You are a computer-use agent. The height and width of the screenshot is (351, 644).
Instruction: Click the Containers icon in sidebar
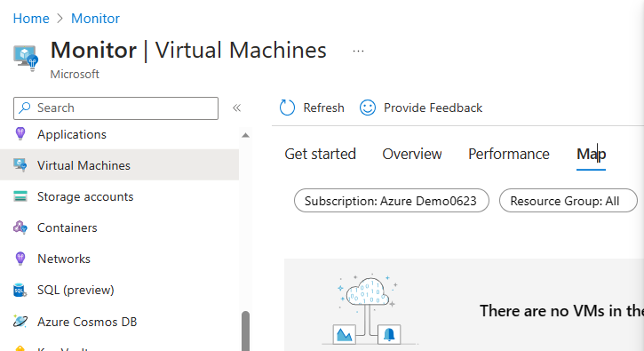coord(20,227)
